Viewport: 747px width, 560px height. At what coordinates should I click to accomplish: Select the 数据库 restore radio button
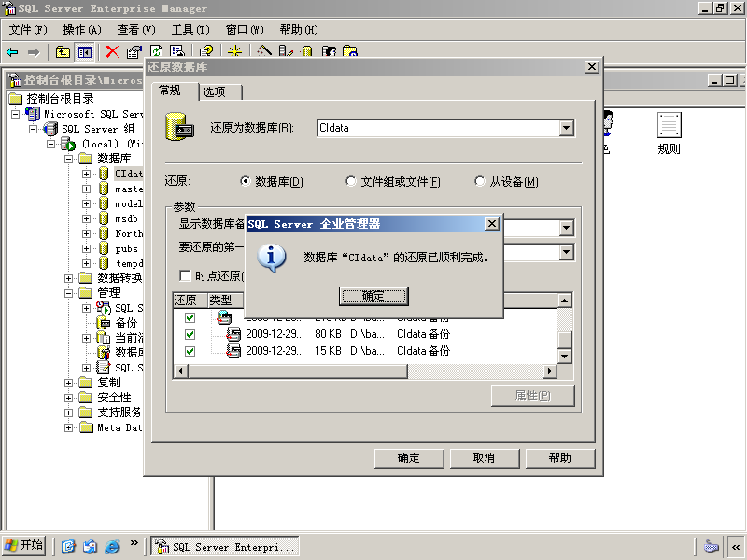[246, 181]
